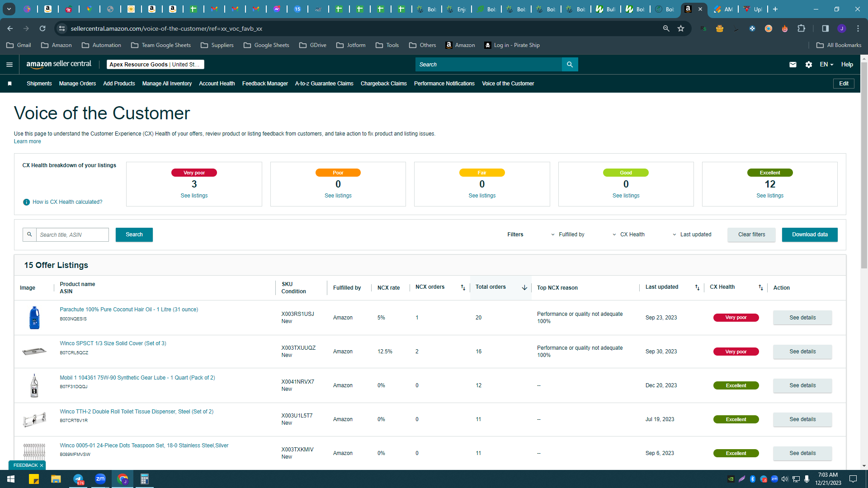Reload the page with refresh icon
Screen dimensions: 868x488
(42, 28)
